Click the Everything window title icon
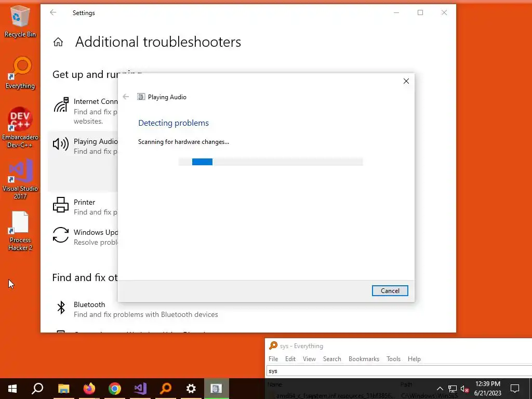Screen dimensions: 532x399 (273, 345)
